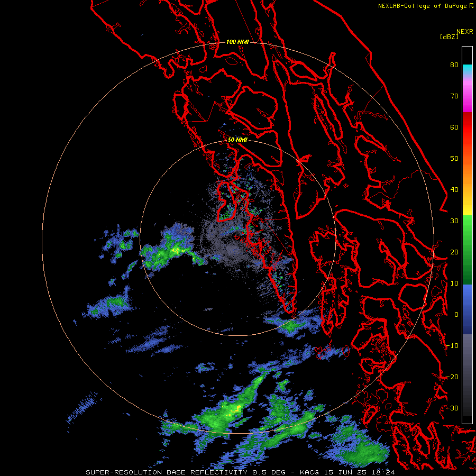Click the magenta segment of the color bar

pyautogui.click(x=467, y=97)
